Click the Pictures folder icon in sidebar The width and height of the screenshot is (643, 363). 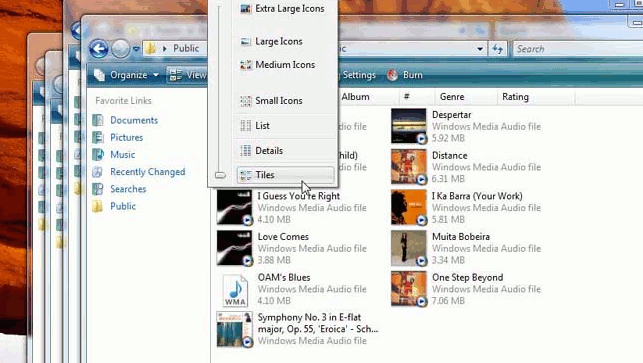coord(98,137)
